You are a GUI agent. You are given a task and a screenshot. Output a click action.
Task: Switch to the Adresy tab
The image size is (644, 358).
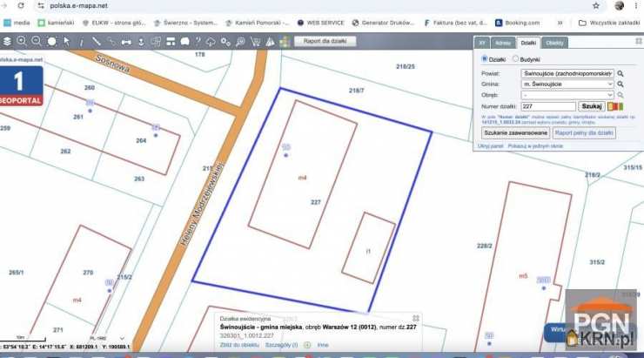tap(503, 43)
